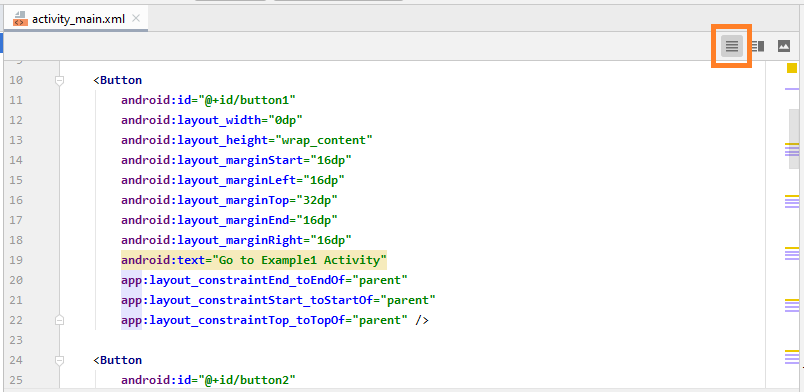
Task: Switch to Design view mode
Action: (783, 46)
